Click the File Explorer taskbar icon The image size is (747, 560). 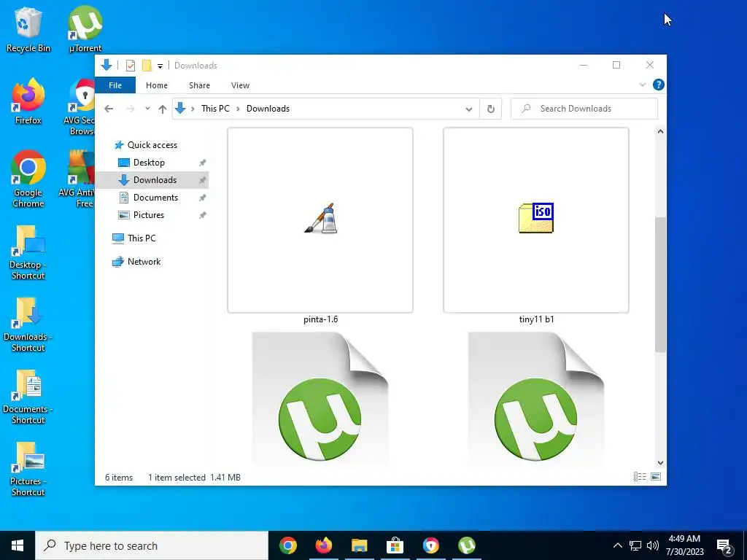click(x=360, y=545)
